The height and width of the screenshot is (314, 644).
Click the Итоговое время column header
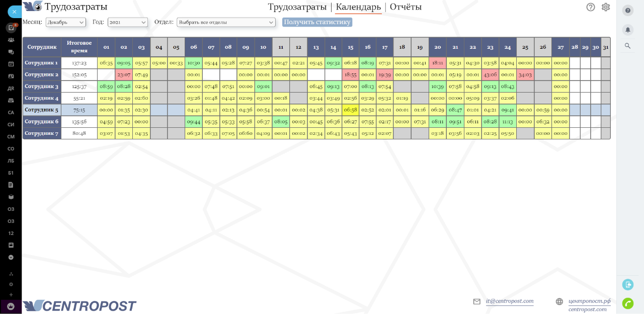pyautogui.click(x=79, y=47)
